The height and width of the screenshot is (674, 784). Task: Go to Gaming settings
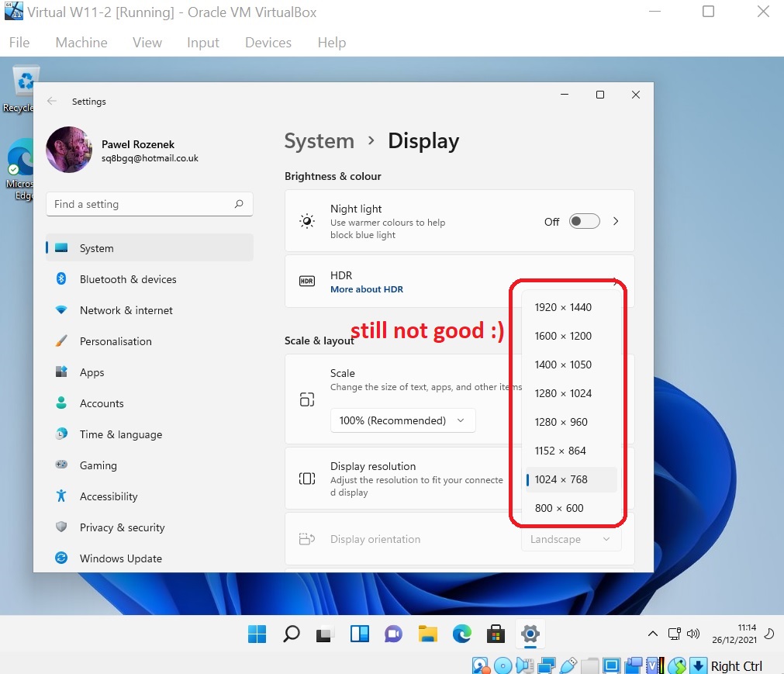150,465
